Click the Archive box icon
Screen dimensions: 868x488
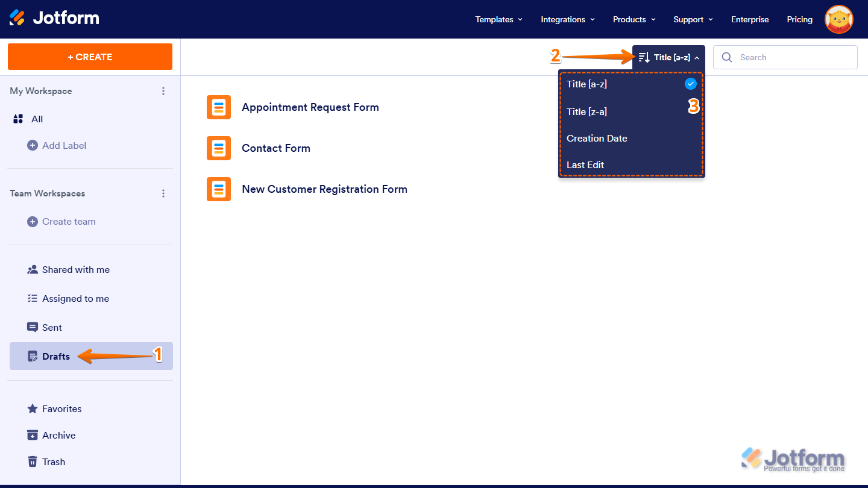click(32, 435)
